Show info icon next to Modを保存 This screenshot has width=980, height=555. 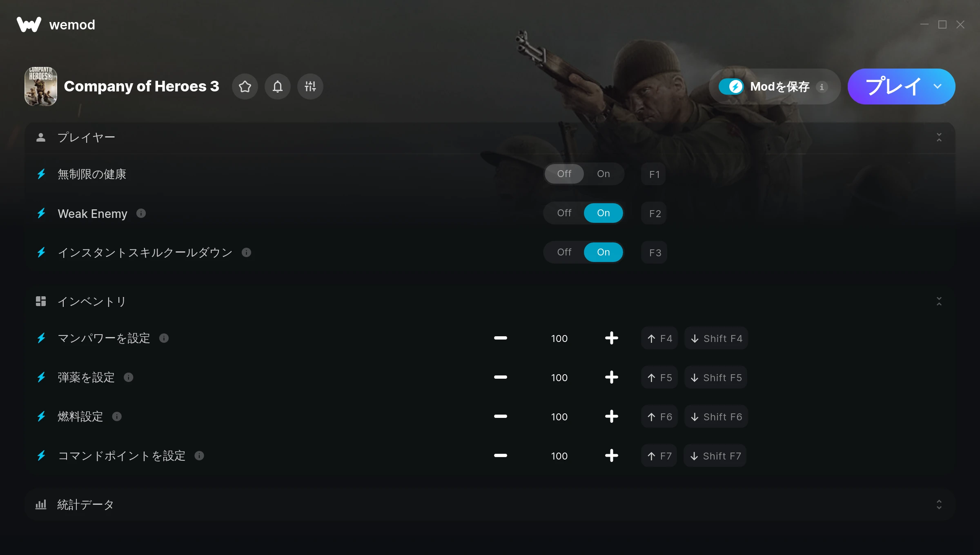(x=822, y=87)
